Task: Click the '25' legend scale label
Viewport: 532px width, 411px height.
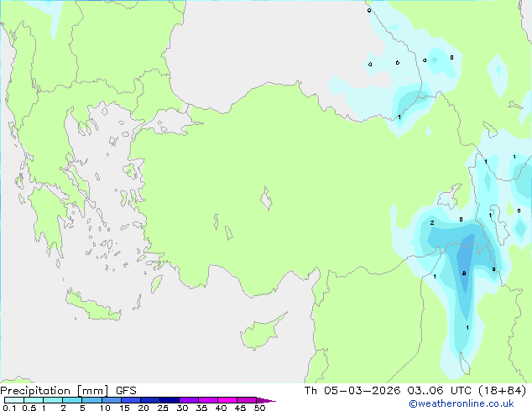Action: click(163, 408)
